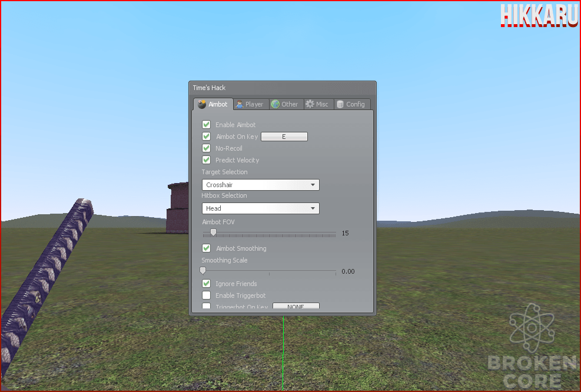Click the Aimbot FOV slider handle
This screenshot has width=581, height=392.
pyautogui.click(x=214, y=232)
